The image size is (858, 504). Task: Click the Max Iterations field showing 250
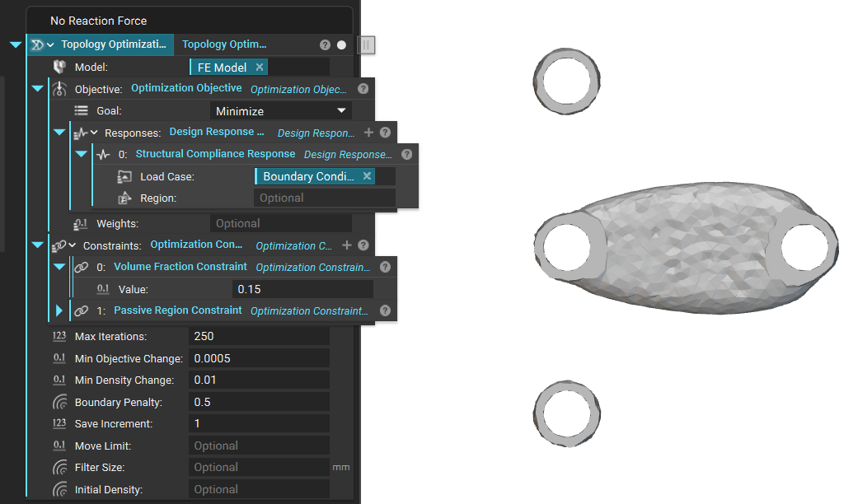pyautogui.click(x=260, y=336)
